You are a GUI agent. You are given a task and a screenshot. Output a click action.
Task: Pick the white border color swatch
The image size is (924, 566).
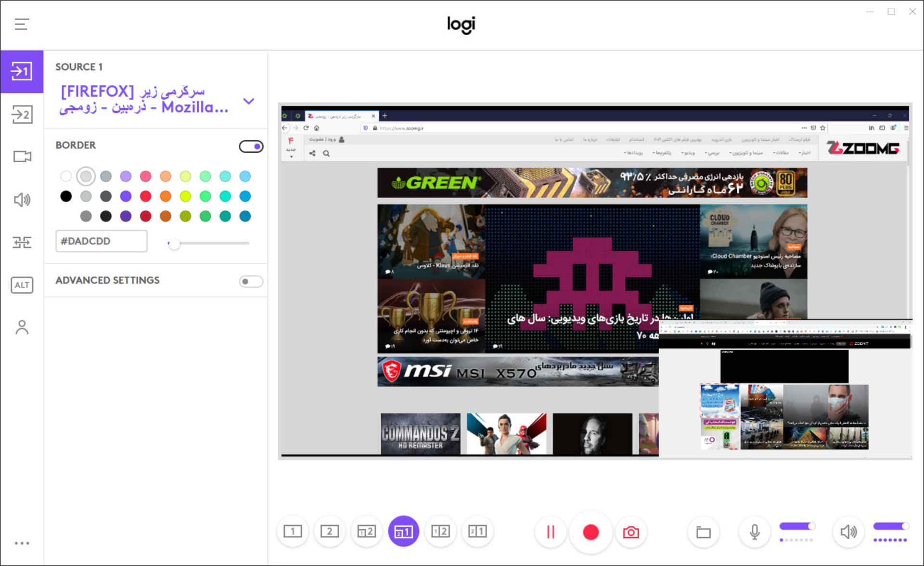(x=66, y=176)
